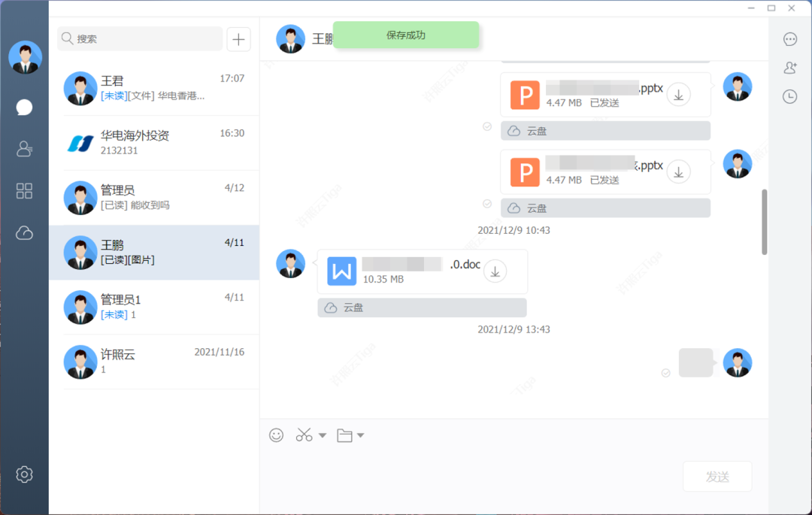Open the more options ellipsis icon

click(x=789, y=39)
